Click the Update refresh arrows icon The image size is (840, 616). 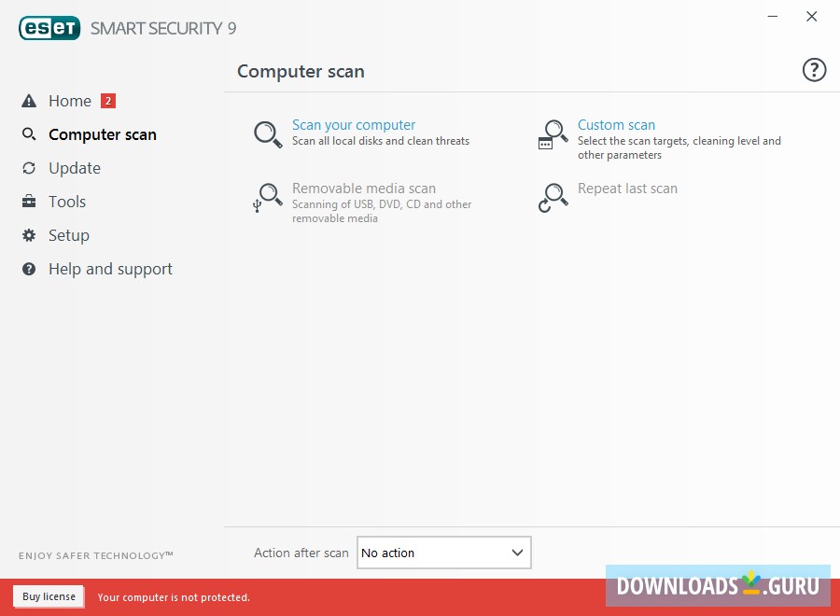click(x=29, y=168)
